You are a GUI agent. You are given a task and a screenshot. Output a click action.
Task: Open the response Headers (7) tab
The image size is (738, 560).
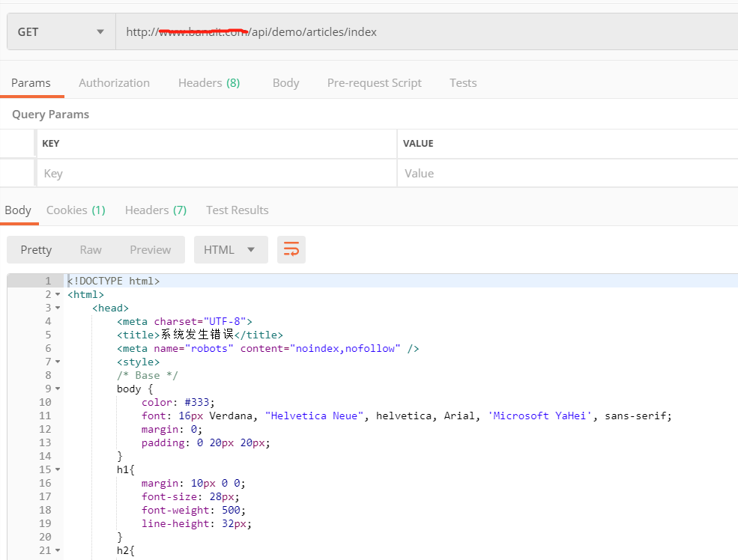[x=156, y=210]
